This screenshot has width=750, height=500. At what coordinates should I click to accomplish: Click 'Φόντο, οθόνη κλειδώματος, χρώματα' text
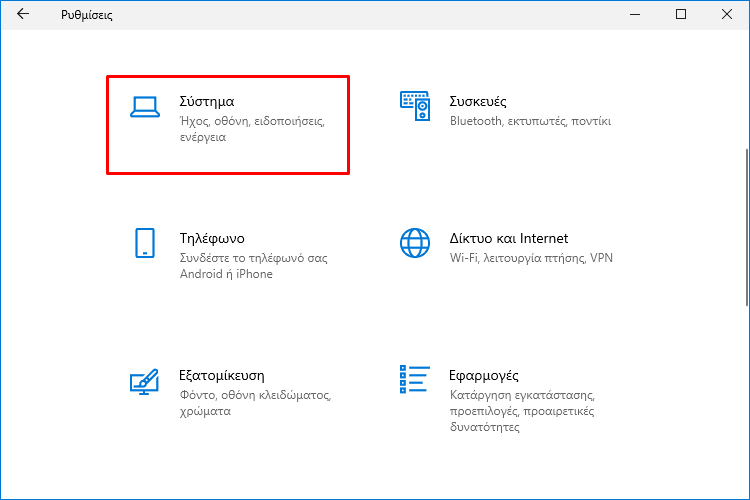[255, 403]
